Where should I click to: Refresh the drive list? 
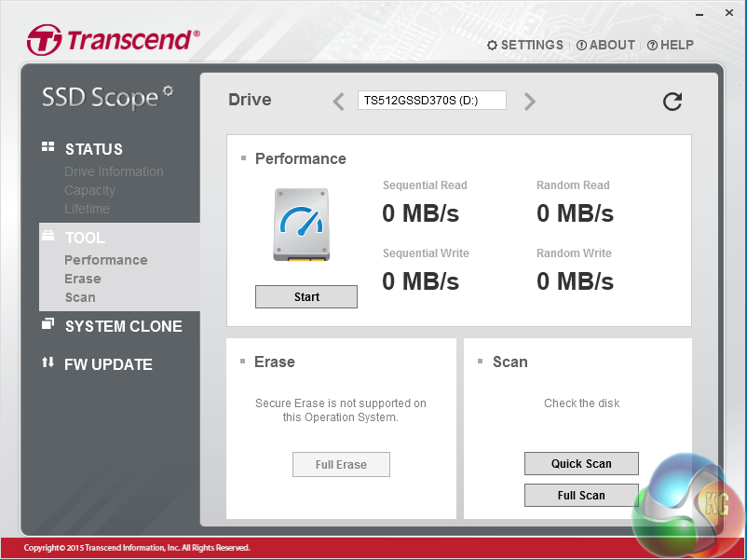click(x=672, y=101)
